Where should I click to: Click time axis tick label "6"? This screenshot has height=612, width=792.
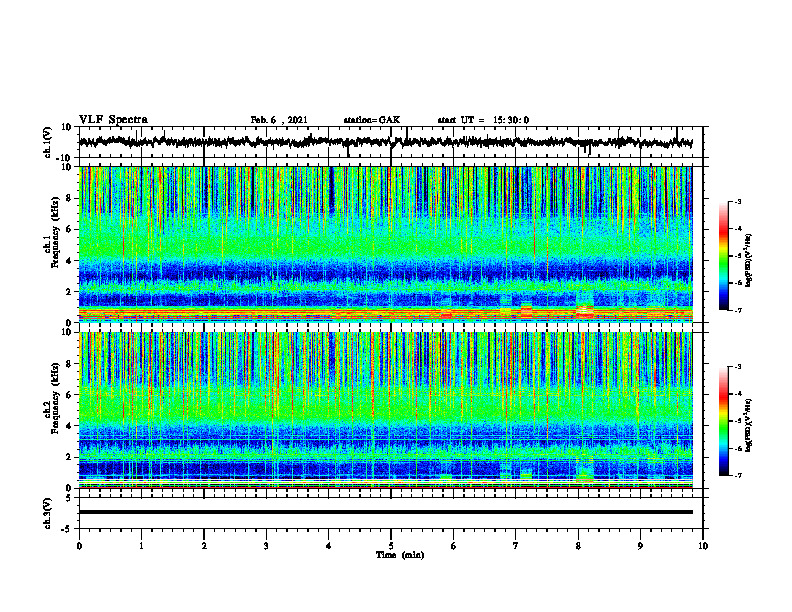tap(454, 546)
